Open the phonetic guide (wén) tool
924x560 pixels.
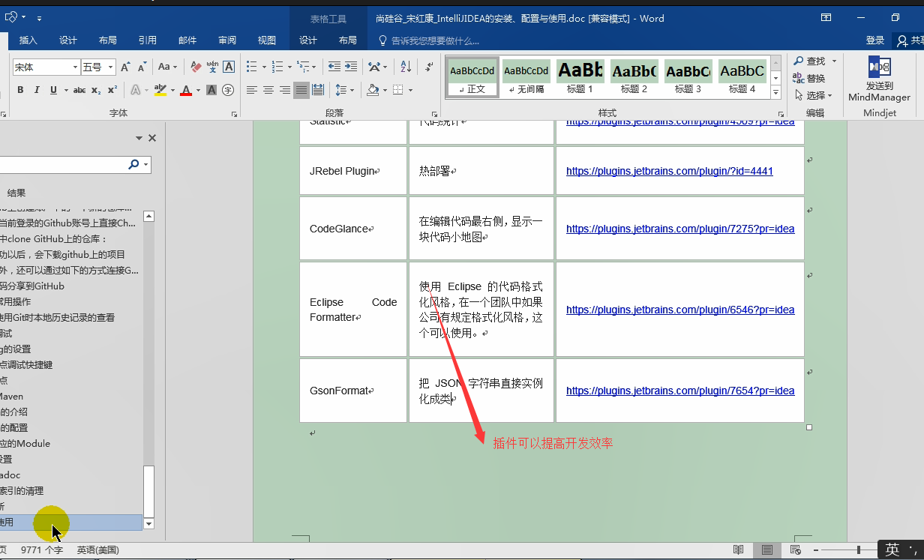(x=212, y=67)
